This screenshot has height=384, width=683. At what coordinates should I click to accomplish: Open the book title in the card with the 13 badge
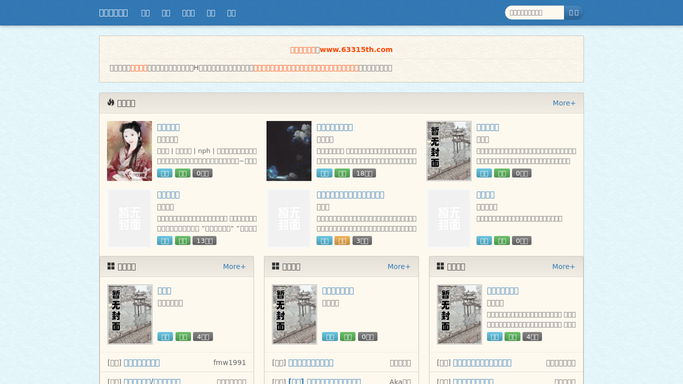tap(168, 195)
